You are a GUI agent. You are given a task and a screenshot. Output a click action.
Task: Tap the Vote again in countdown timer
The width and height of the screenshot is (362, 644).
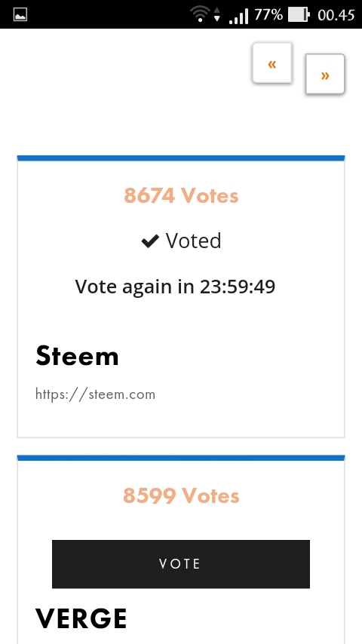[175, 287]
